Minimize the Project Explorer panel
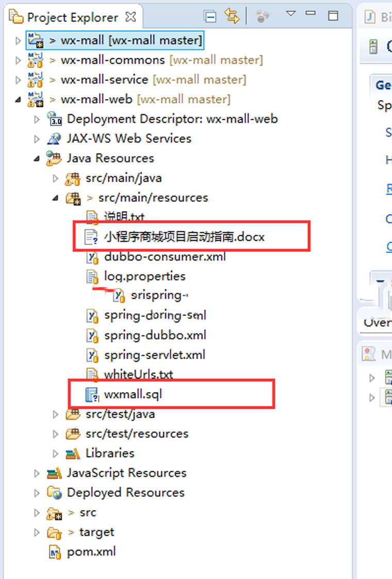The image size is (392, 579). [x=311, y=13]
